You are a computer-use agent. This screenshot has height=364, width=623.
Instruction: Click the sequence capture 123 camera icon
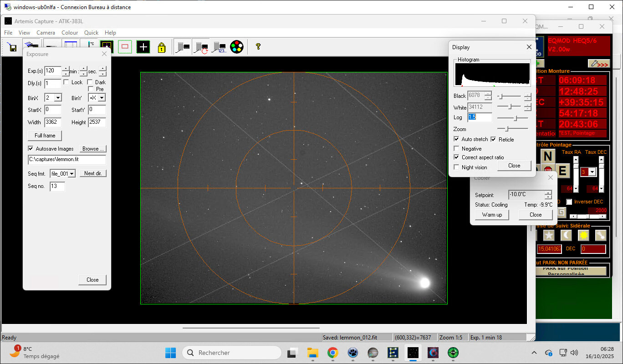[219, 47]
